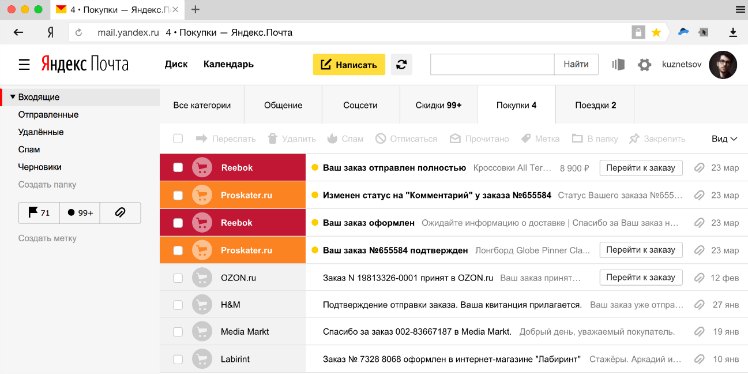748x374 pixels.
Task: Click attachment paperclip on OZON.ru row
Action: (699, 277)
